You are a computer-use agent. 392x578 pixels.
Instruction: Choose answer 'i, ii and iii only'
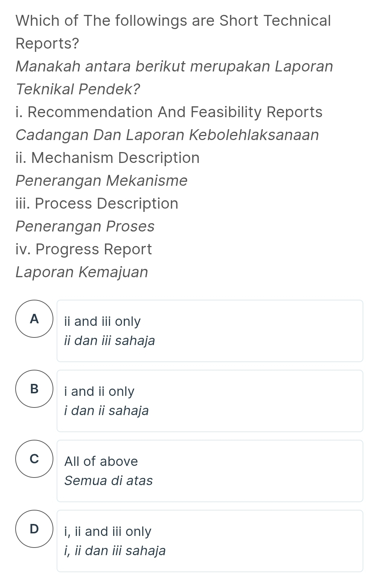pos(107,532)
